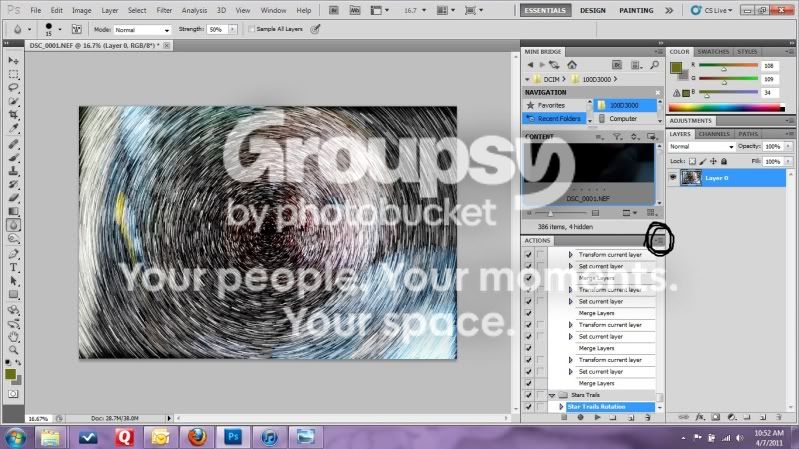Click foreground color swatch in toolbox
Viewport: 799px width, 449px height.
[x=10, y=375]
